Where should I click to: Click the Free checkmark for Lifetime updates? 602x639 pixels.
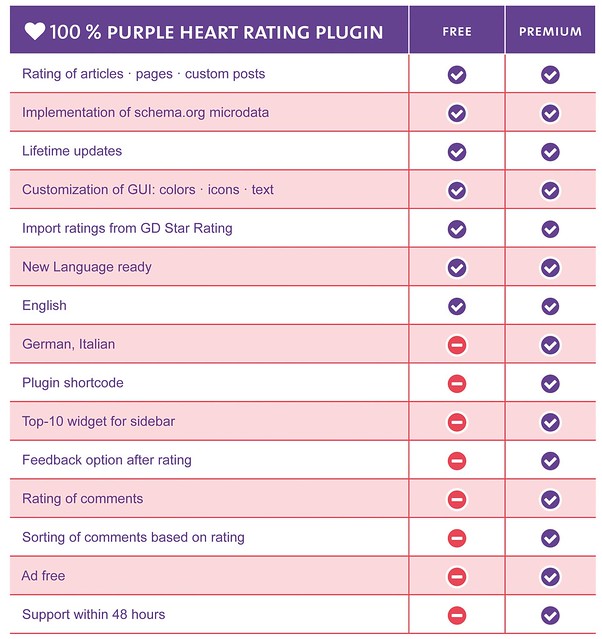tap(456, 152)
